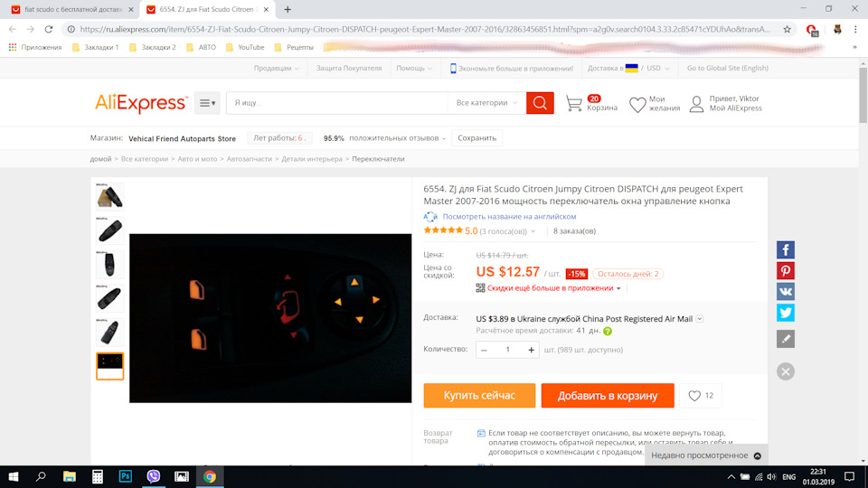Screen dimensions: 868x488
Task: Open a new browser tab
Action: [288, 9]
